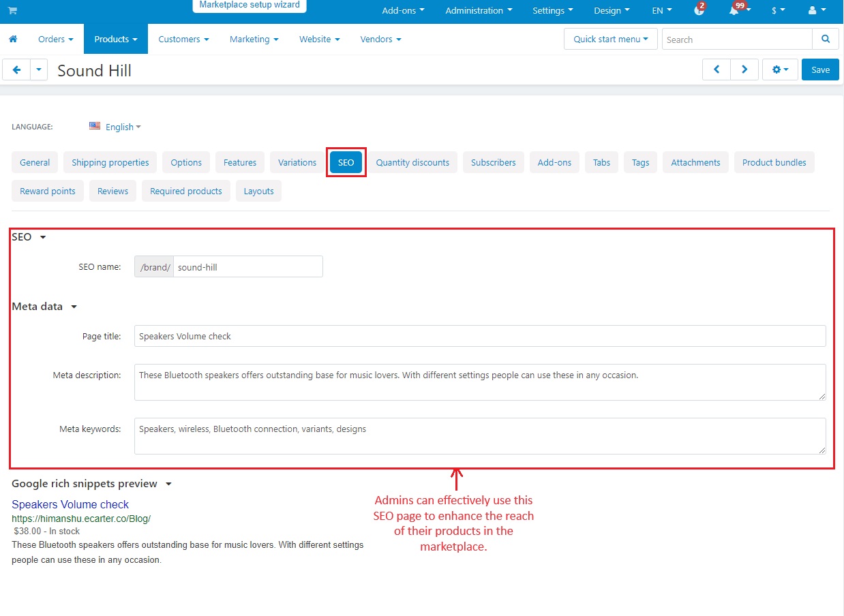Open the Design top menu
Screen dimensions: 844x616
612,10
